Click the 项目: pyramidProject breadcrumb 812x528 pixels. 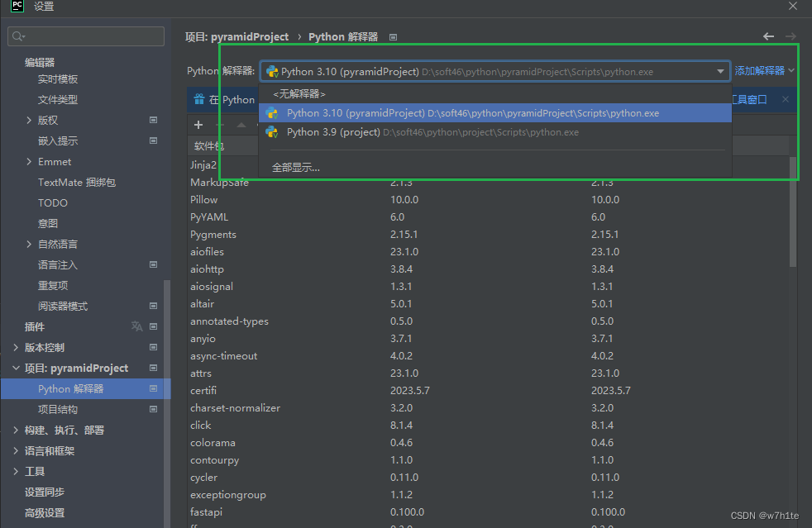coord(236,36)
